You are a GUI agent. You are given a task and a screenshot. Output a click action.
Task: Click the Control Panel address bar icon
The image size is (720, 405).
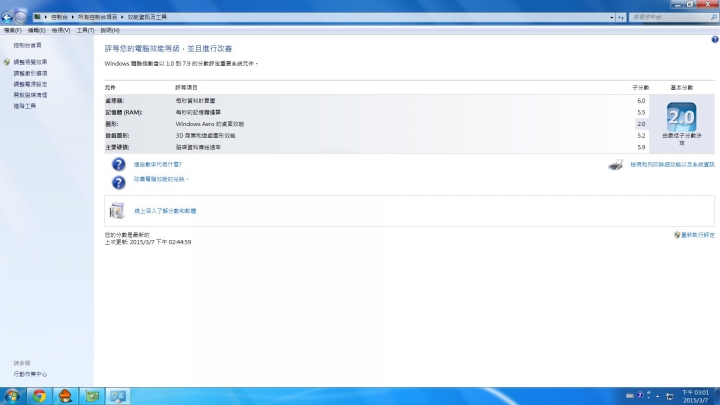click(37, 17)
